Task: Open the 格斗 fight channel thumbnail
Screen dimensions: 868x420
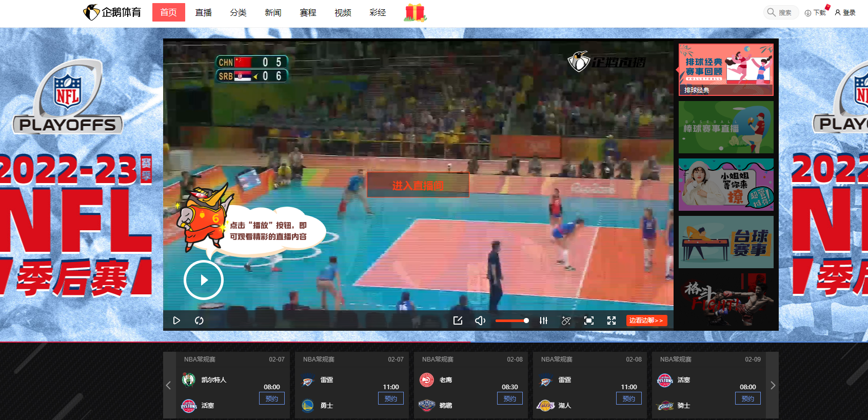Action: (x=726, y=299)
